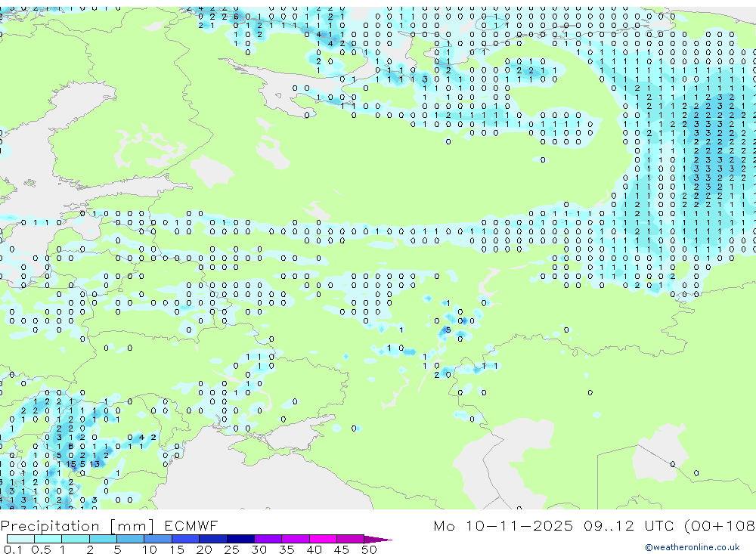Click the legend label '25'
This screenshot has width=756, height=554.
coord(231,549)
